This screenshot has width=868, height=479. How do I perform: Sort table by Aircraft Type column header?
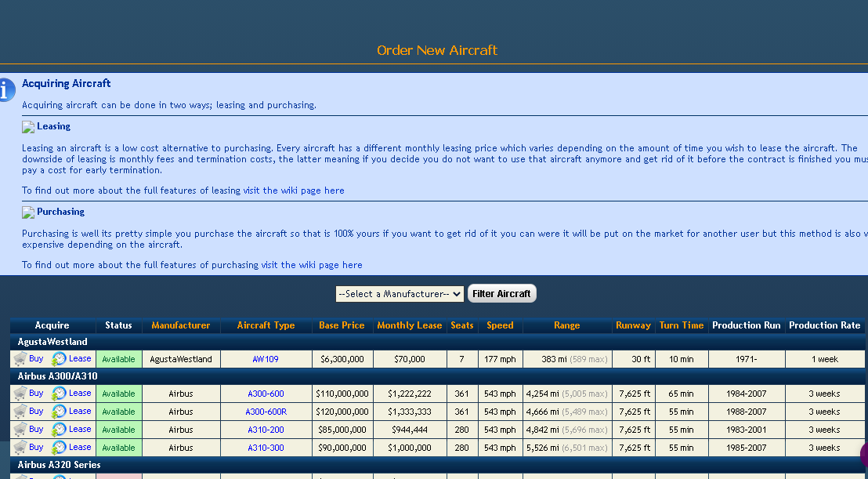point(266,325)
